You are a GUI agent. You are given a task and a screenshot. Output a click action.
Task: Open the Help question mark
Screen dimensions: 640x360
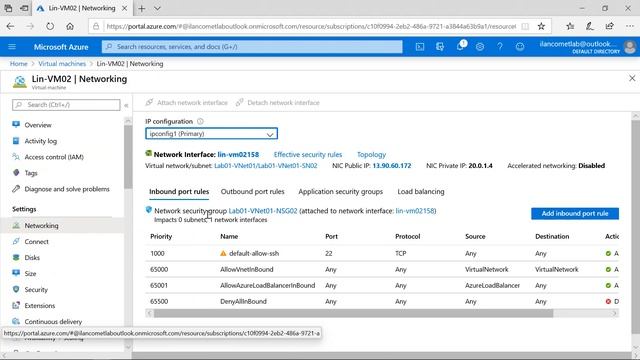click(x=500, y=47)
